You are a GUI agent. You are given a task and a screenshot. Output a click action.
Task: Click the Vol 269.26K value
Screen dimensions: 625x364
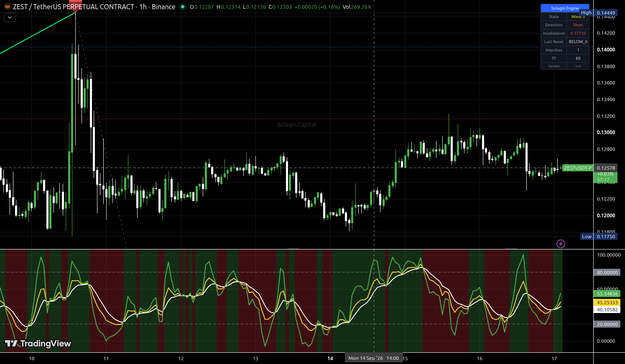click(357, 7)
